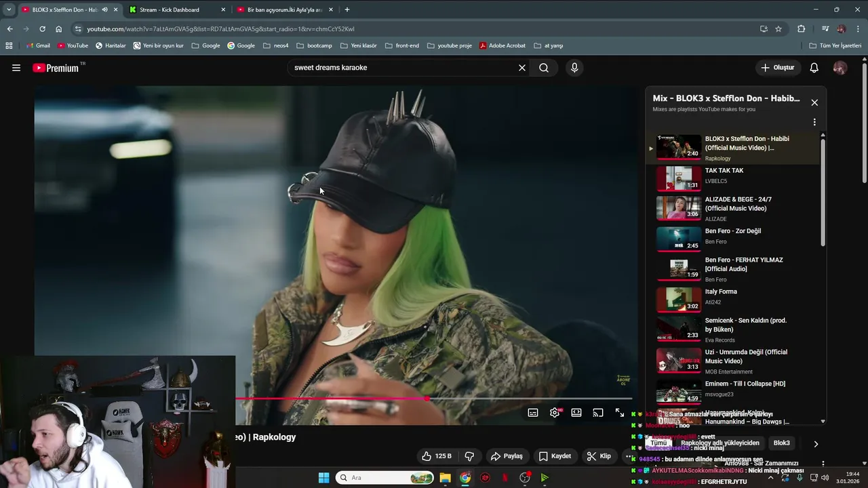Open the green play-arrow taskbar app

pos(545,478)
